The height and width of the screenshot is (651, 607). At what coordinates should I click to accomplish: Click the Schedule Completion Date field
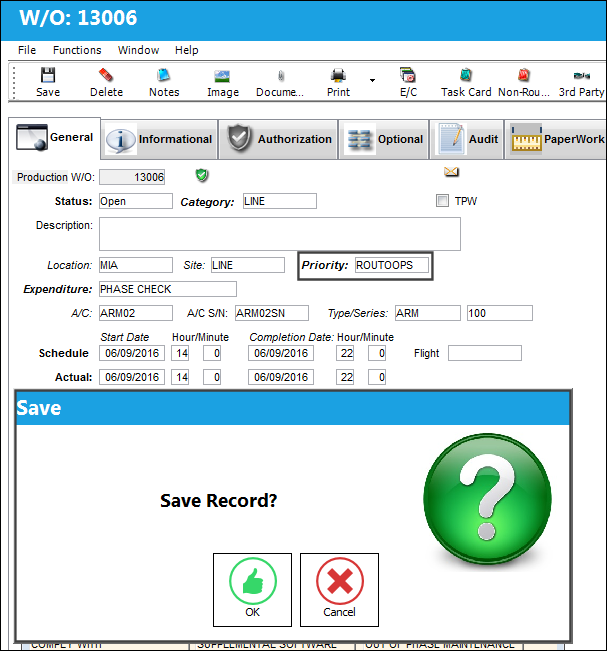click(281, 353)
